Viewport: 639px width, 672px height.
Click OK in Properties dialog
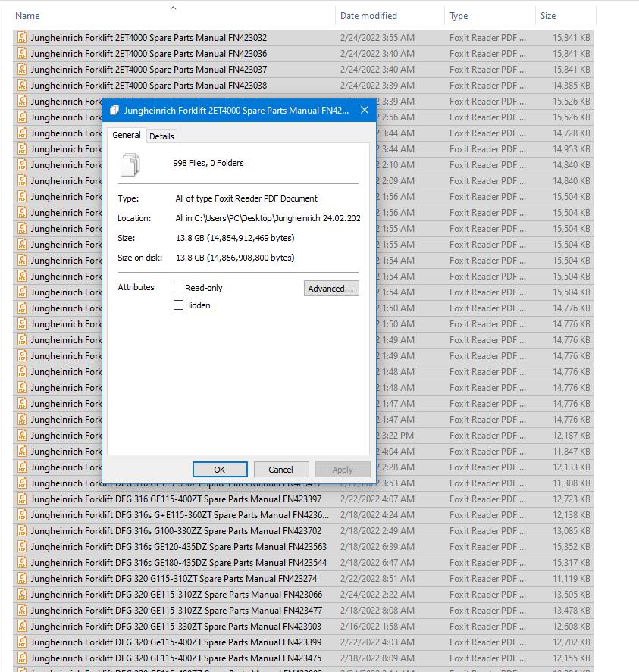(220, 469)
